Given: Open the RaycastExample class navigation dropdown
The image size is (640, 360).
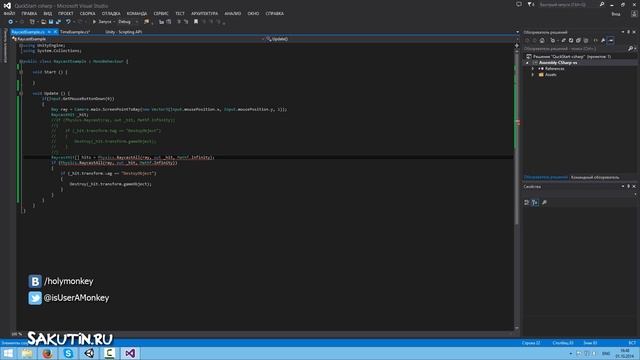Looking at the screenshot, I should pyautogui.click(x=139, y=39).
